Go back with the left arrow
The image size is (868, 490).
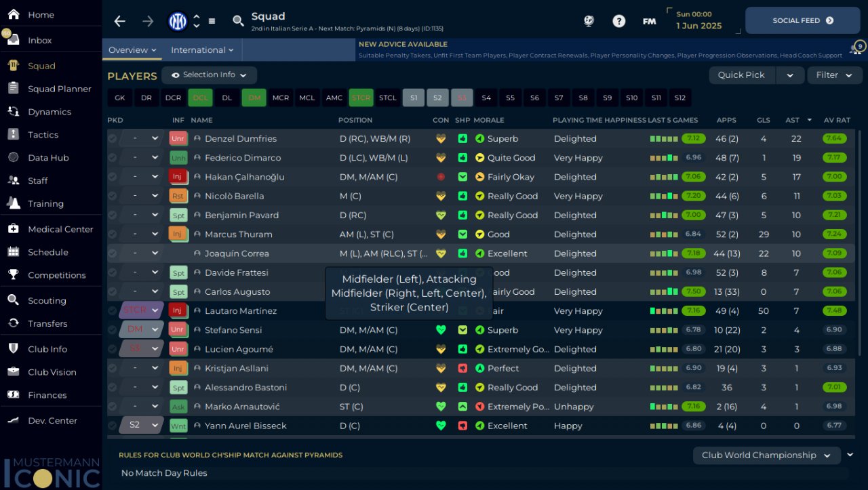(120, 21)
